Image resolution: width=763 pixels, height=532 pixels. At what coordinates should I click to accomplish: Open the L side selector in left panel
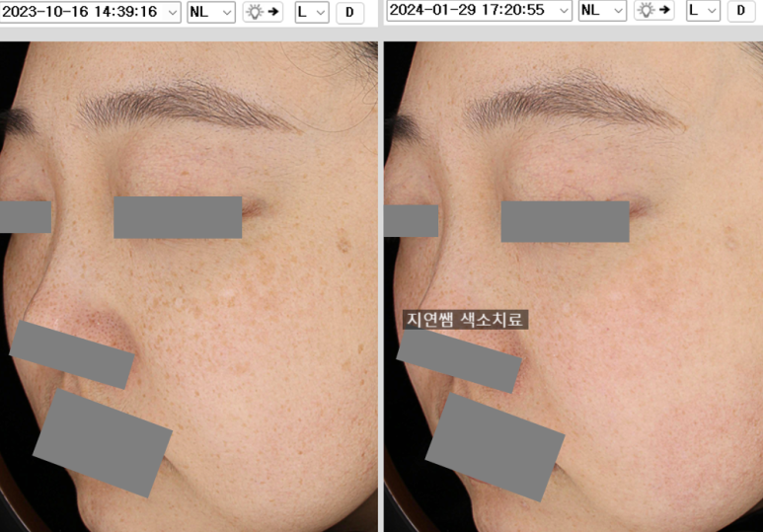(x=311, y=12)
